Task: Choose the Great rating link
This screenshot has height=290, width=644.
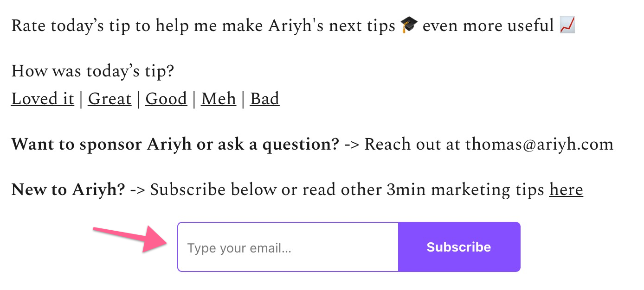Action: [109, 99]
